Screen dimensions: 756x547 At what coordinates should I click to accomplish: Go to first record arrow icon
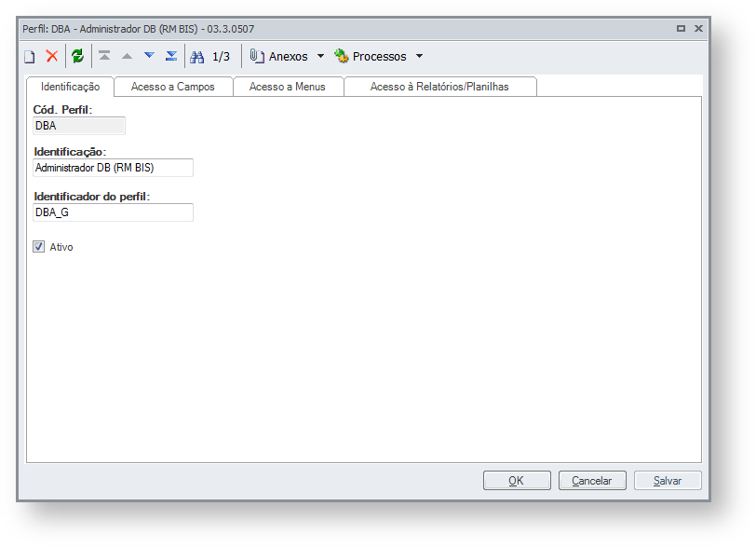(104, 56)
